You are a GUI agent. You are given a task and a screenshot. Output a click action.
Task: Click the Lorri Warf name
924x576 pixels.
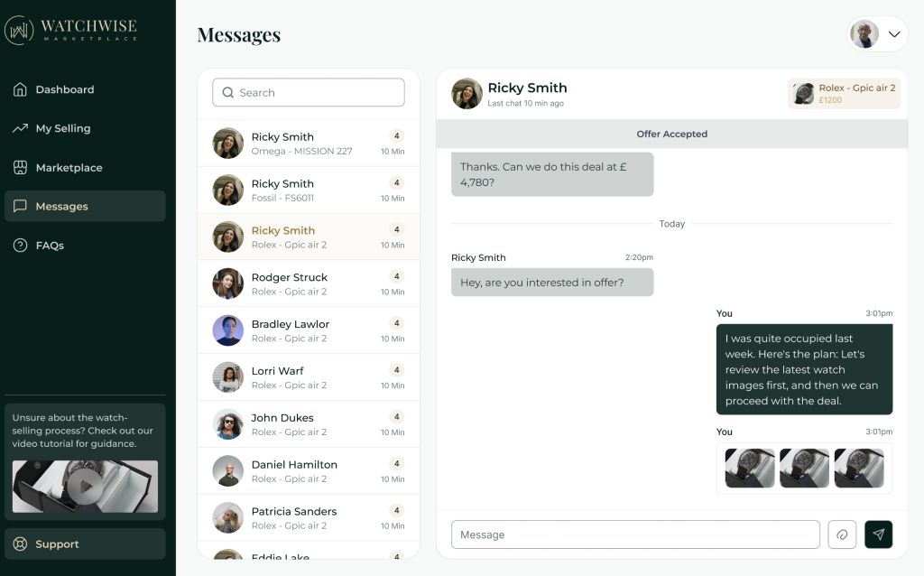[x=278, y=371]
